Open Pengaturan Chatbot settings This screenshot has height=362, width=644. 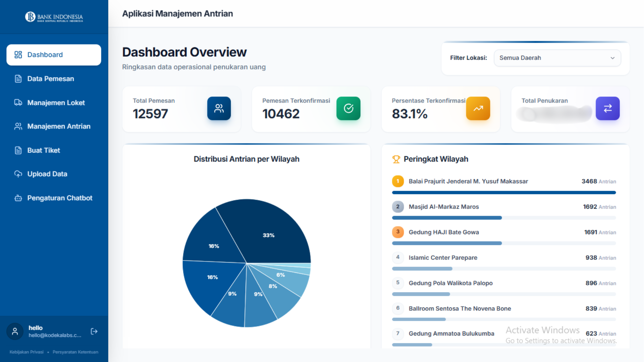tap(54, 198)
